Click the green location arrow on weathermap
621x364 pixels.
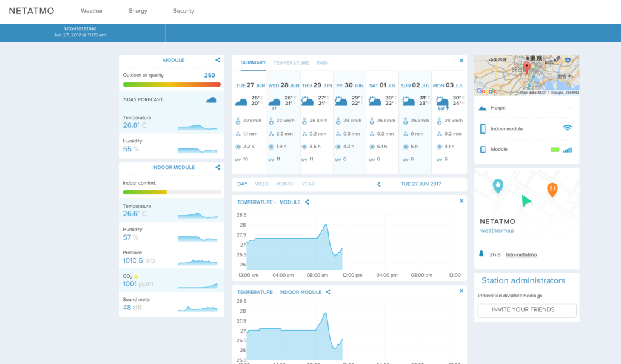point(526,201)
